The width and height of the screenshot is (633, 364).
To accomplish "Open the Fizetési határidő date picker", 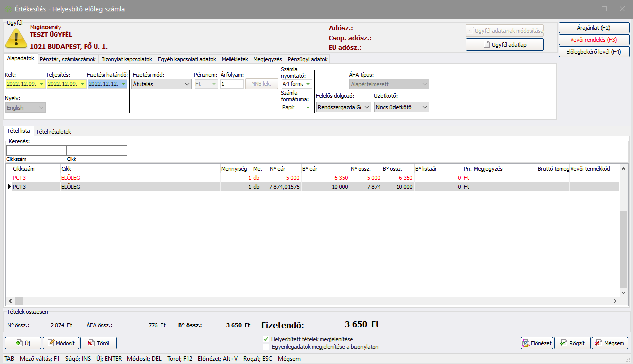I will coord(123,84).
